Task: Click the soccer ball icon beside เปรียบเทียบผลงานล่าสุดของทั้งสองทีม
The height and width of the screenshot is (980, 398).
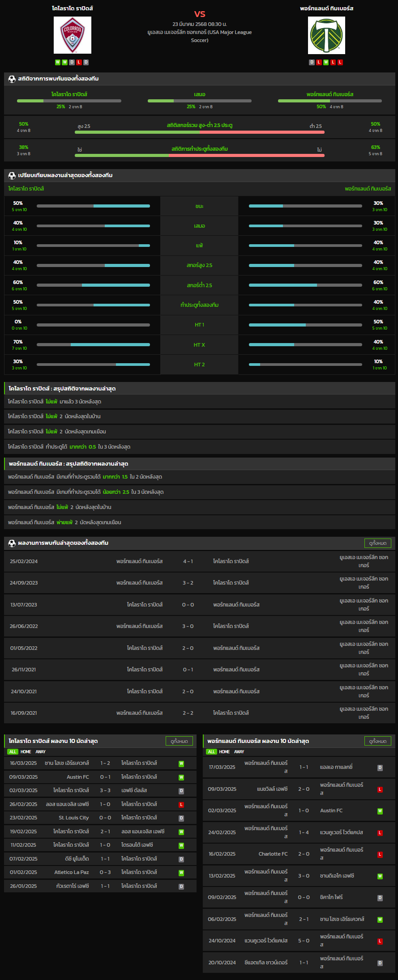Action: (12, 175)
